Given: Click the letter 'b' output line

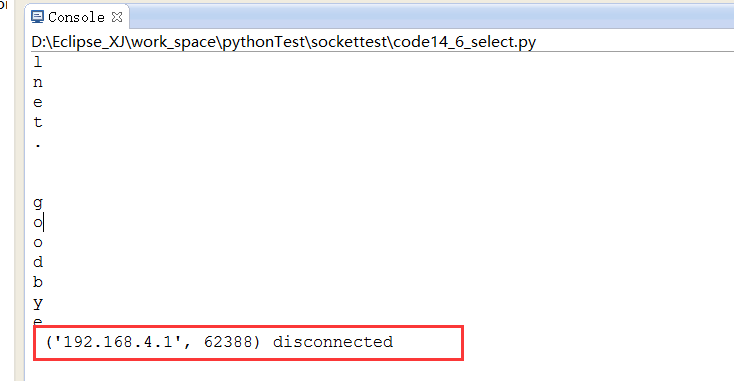Looking at the screenshot, I should click(x=38, y=282).
